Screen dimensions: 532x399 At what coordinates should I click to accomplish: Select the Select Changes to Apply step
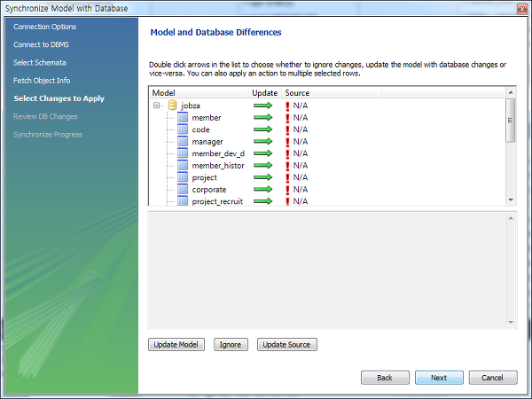(59, 98)
